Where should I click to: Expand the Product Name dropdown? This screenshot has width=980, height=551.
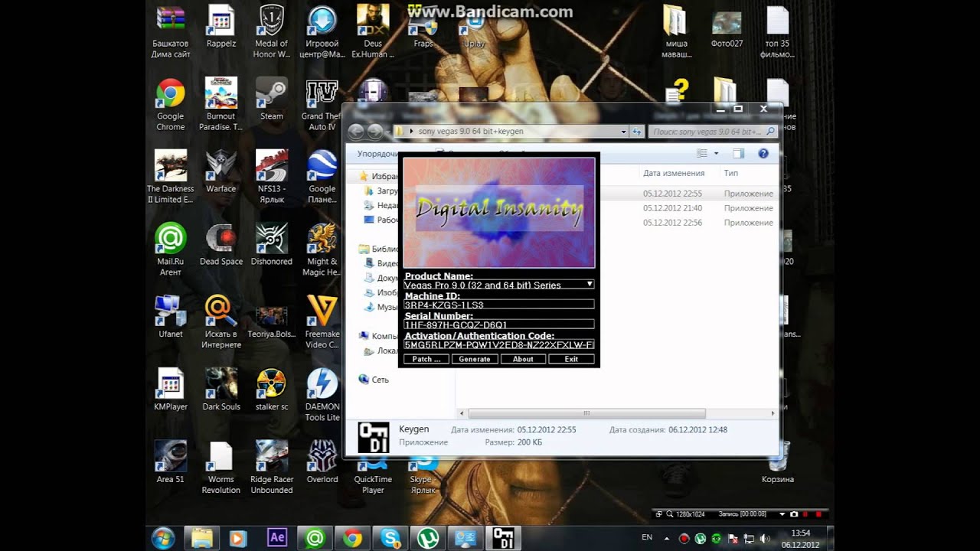pos(590,285)
